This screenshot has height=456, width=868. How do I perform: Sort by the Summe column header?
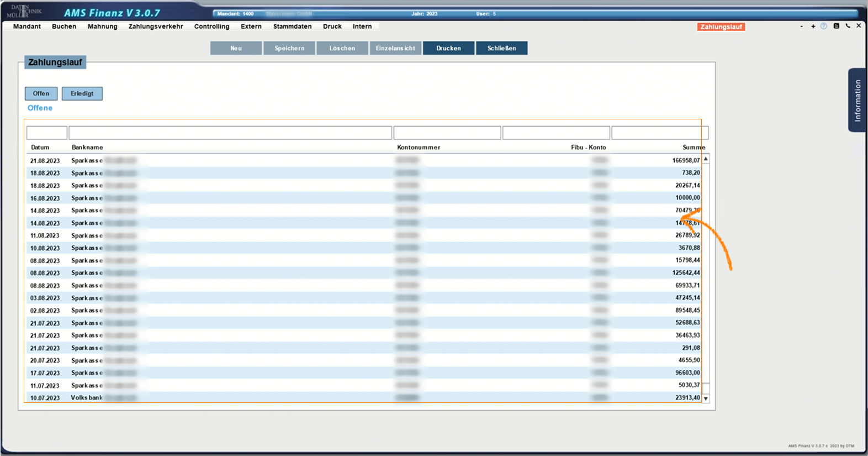point(693,148)
